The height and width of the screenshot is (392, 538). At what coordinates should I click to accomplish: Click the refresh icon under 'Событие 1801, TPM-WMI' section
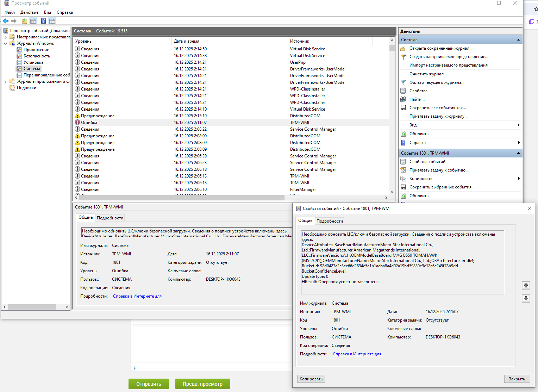403,196
